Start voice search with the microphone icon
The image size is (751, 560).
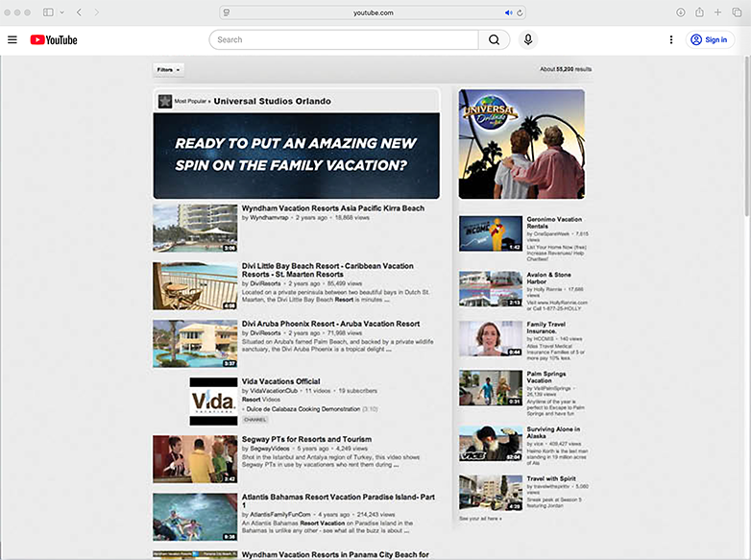pyautogui.click(x=527, y=39)
